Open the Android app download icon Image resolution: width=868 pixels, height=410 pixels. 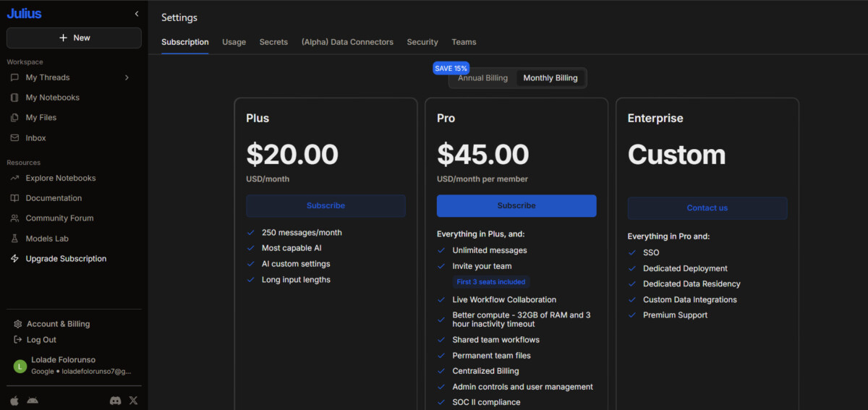pos(32,400)
